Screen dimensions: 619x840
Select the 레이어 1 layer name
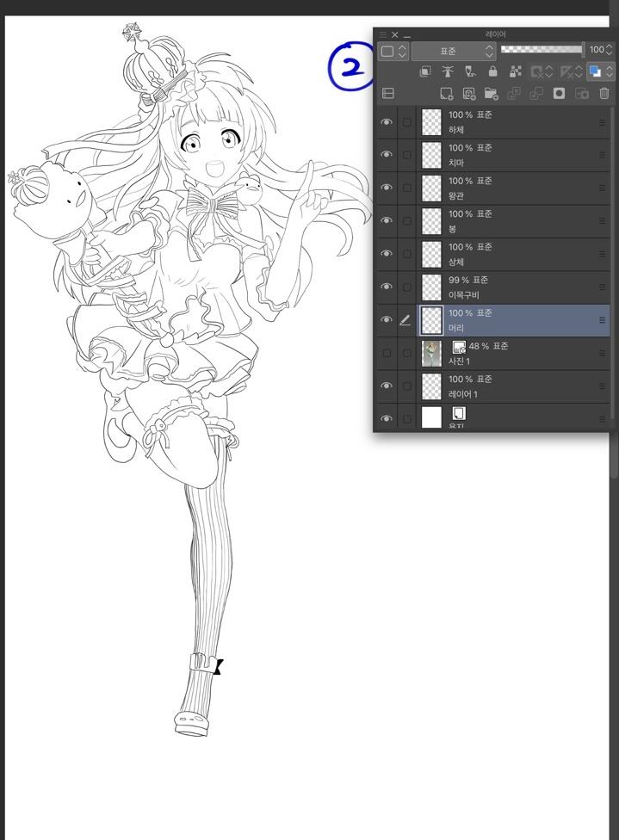[463, 394]
